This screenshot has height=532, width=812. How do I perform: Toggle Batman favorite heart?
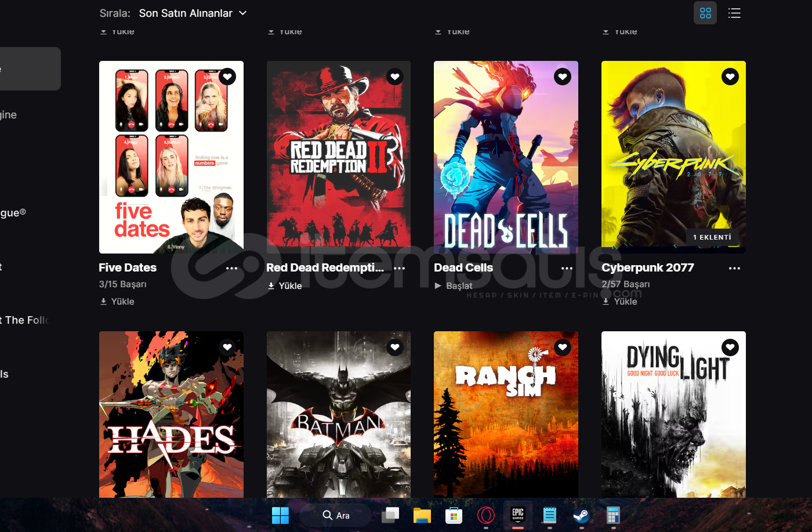coord(395,348)
